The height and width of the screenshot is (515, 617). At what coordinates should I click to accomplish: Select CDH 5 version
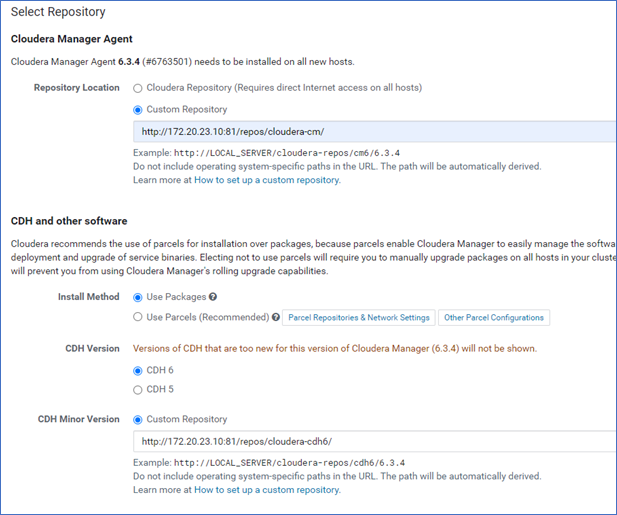click(137, 390)
